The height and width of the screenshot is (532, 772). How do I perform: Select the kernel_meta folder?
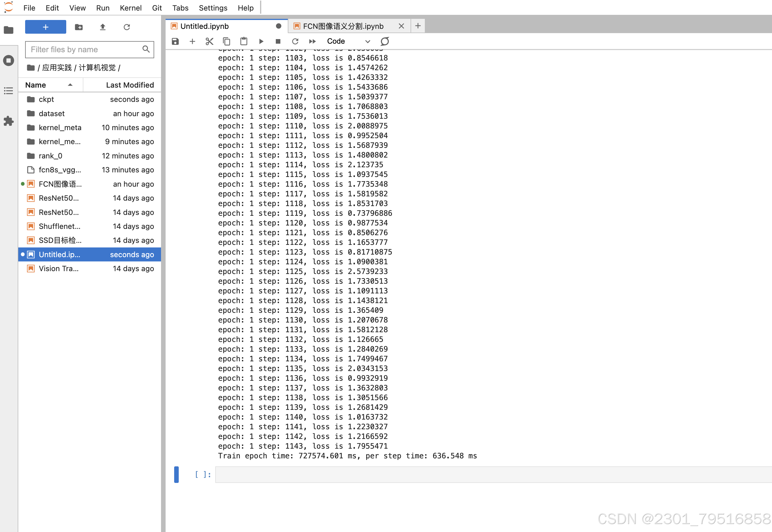[x=90, y=128]
